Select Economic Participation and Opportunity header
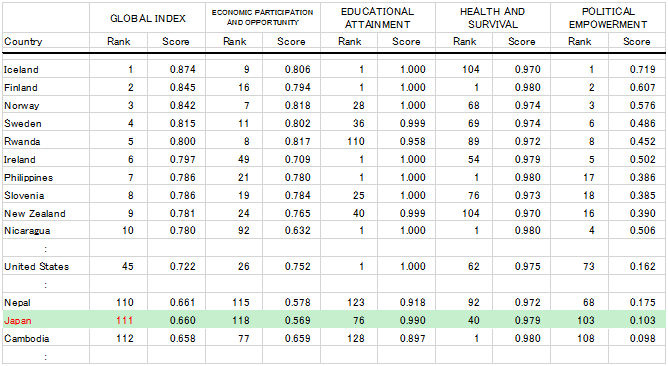The width and height of the screenshot is (668, 366). tap(262, 17)
